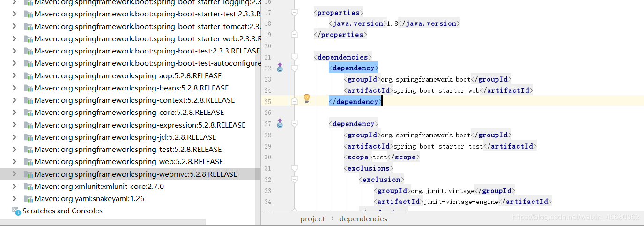Click the library icon of spring-core
644x226 pixels.
click(x=28, y=113)
